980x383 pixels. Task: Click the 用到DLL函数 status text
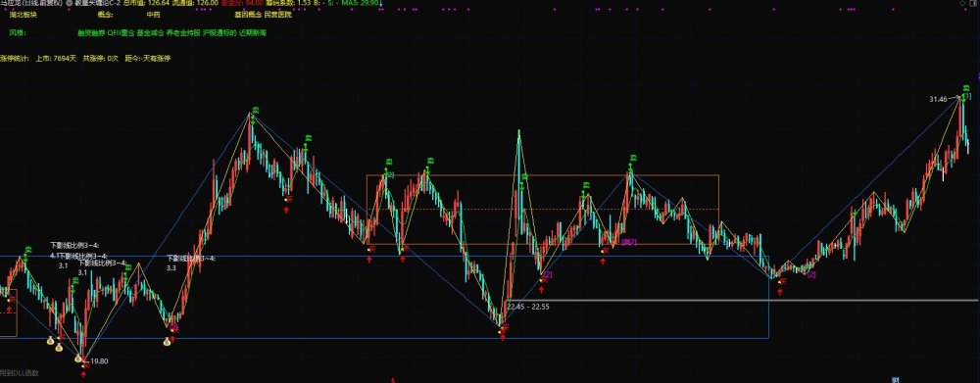(20, 373)
